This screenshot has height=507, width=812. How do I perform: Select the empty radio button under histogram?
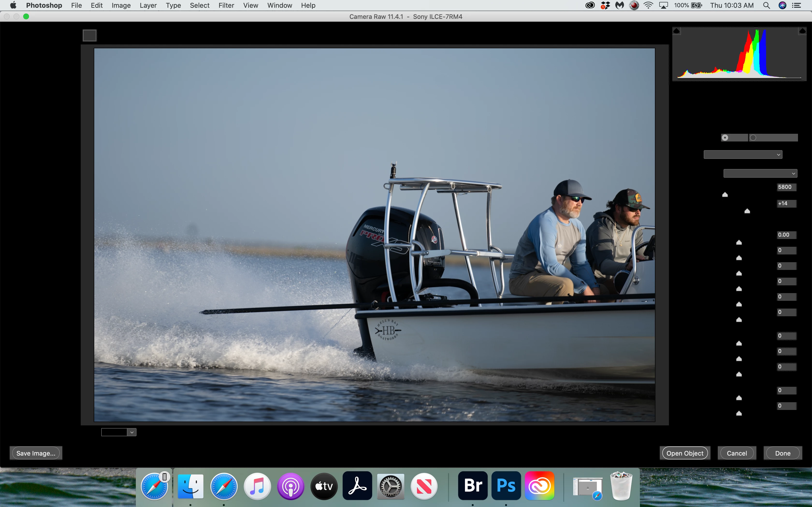coord(753,137)
